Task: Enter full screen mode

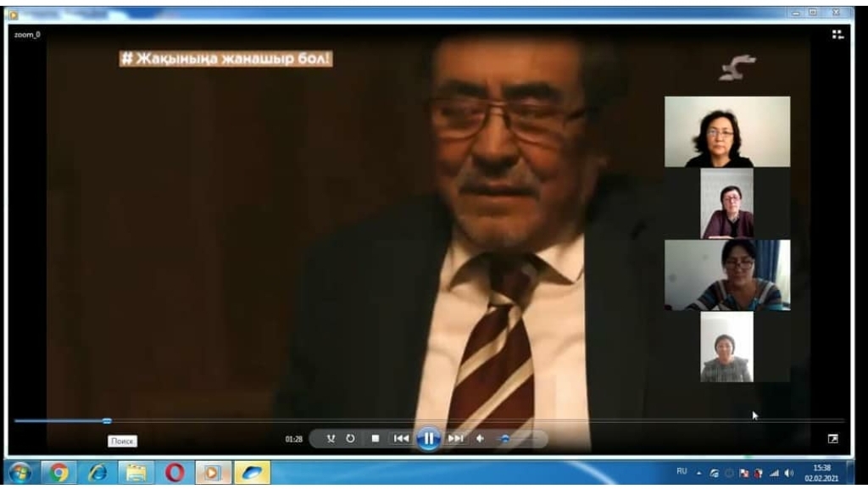Action: coord(832,439)
